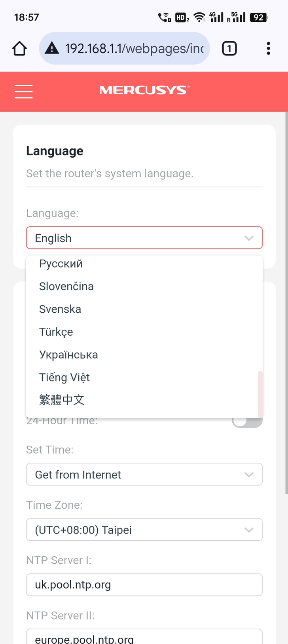Click the Mercusys logo
This screenshot has height=644, width=288.
coord(144,91)
